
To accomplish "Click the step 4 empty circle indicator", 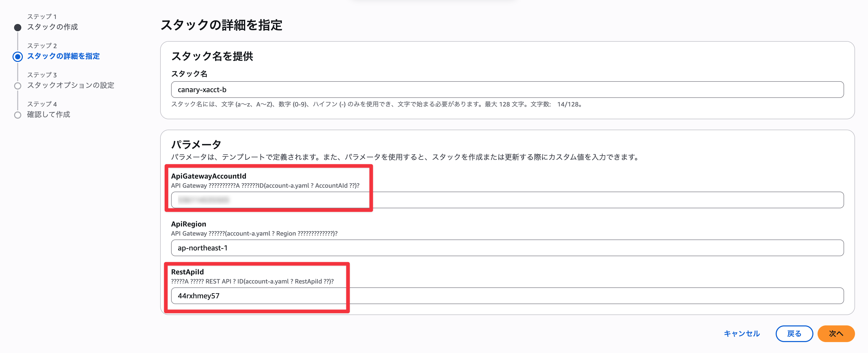I will [x=17, y=115].
